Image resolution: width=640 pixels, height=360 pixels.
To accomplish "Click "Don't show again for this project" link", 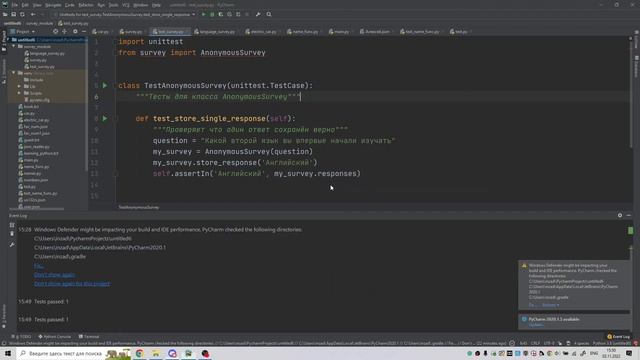I will point(72,284).
